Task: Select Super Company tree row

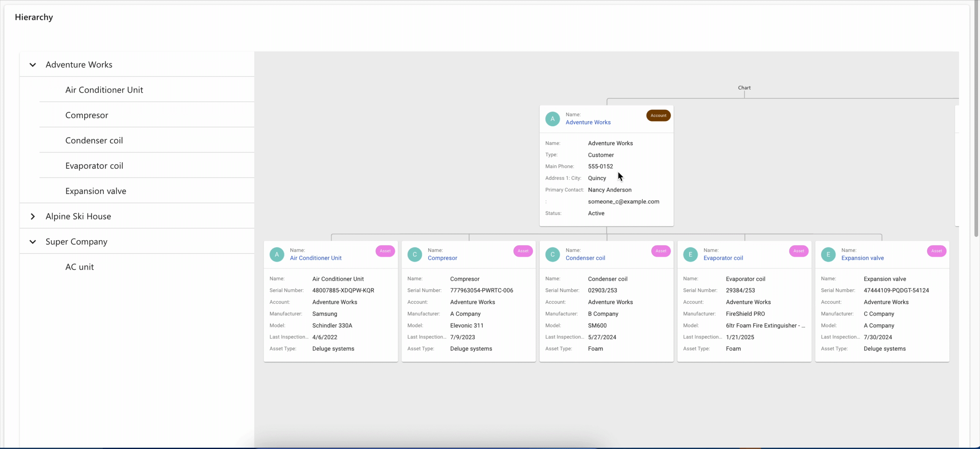Action: [x=137, y=241]
